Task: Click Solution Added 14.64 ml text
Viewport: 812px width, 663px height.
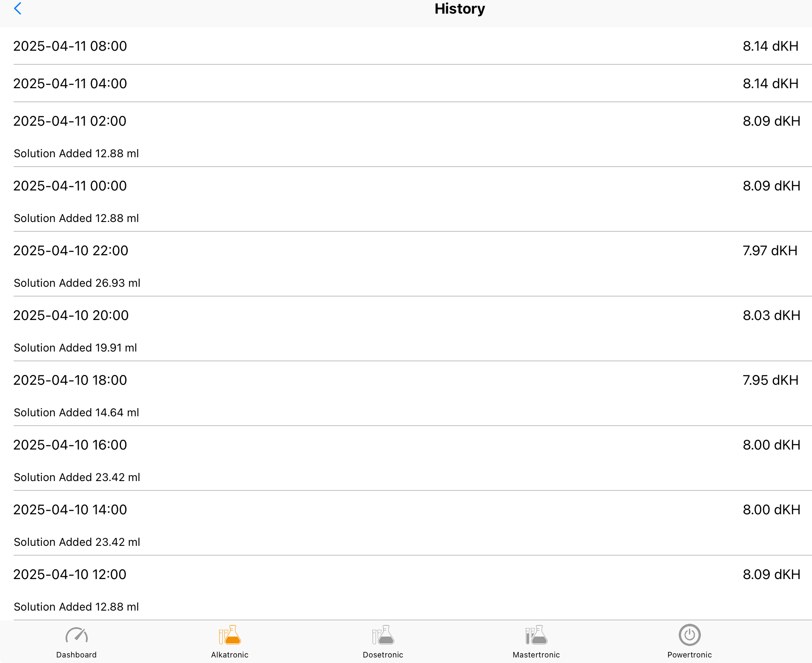Action: [x=77, y=412]
